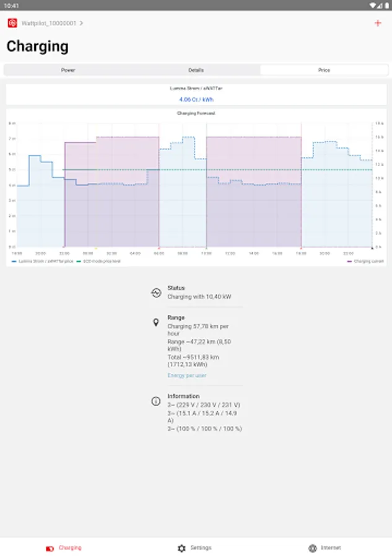392x558 pixels.
Task: Click the green dashed price level line
Action: 217,170
